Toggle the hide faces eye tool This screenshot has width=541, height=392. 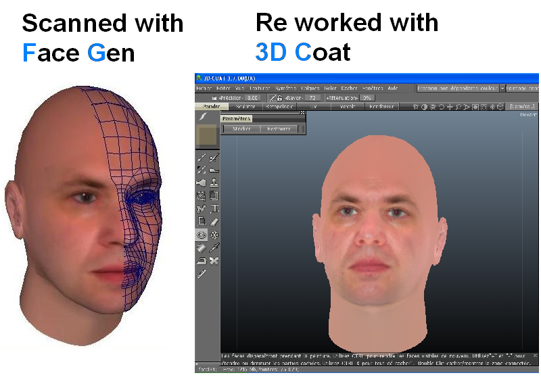202,235
